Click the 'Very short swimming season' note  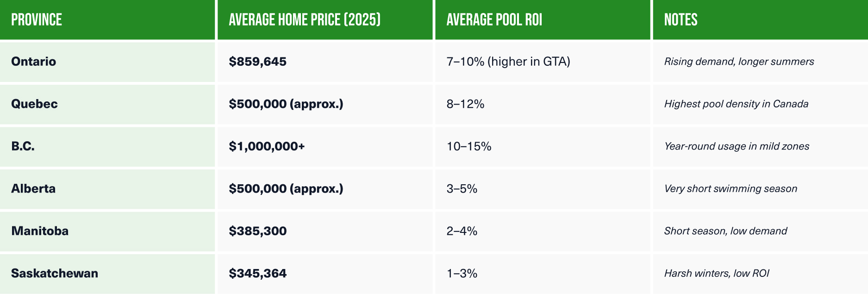pos(731,188)
